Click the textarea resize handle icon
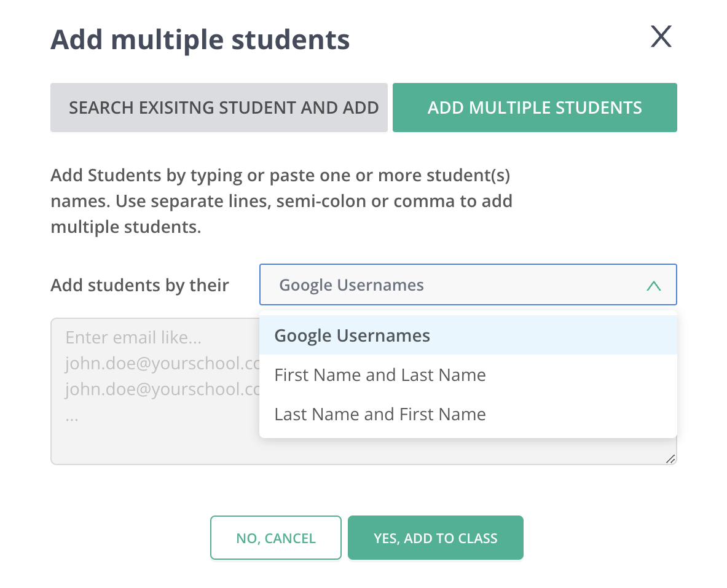This screenshot has height=588, width=727. [671, 458]
